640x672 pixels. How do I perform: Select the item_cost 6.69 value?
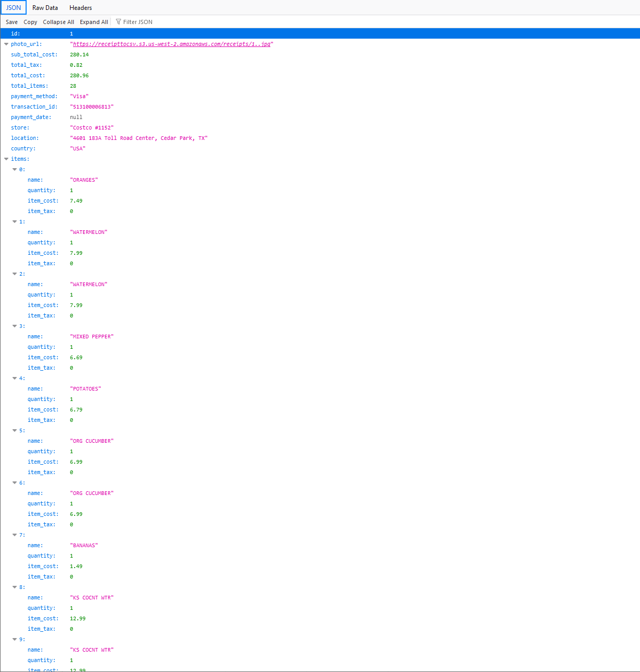(x=76, y=358)
